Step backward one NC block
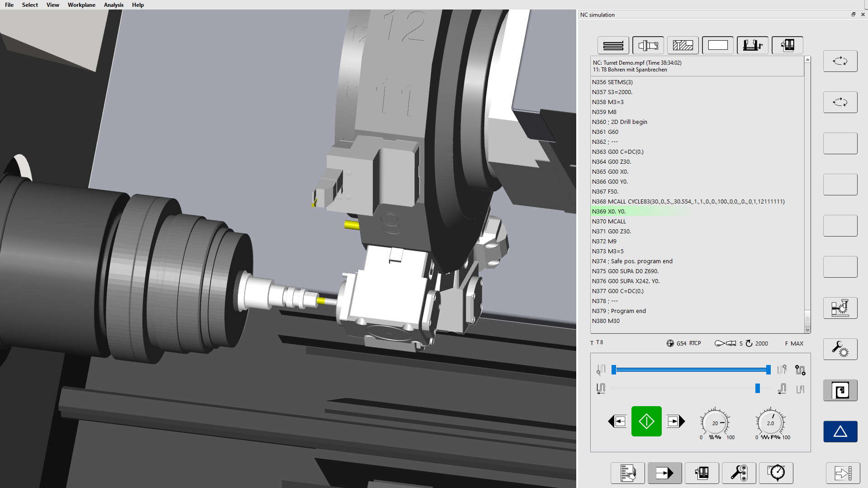 (617, 422)
